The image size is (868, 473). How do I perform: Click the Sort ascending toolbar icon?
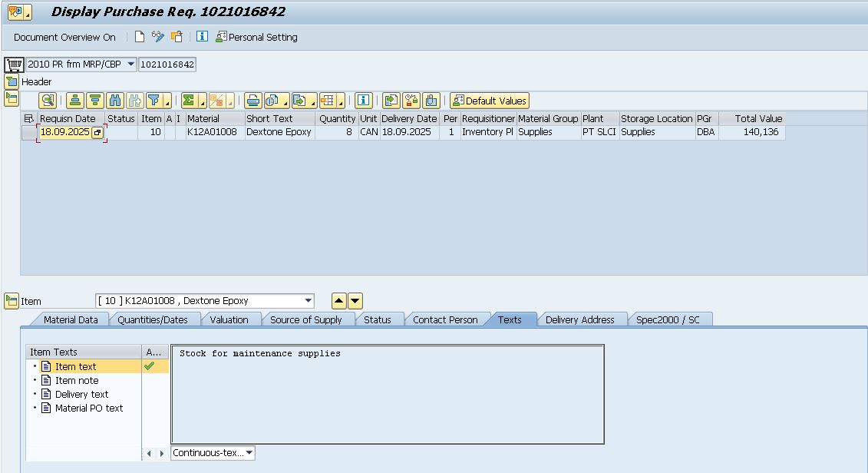point(74,101)
